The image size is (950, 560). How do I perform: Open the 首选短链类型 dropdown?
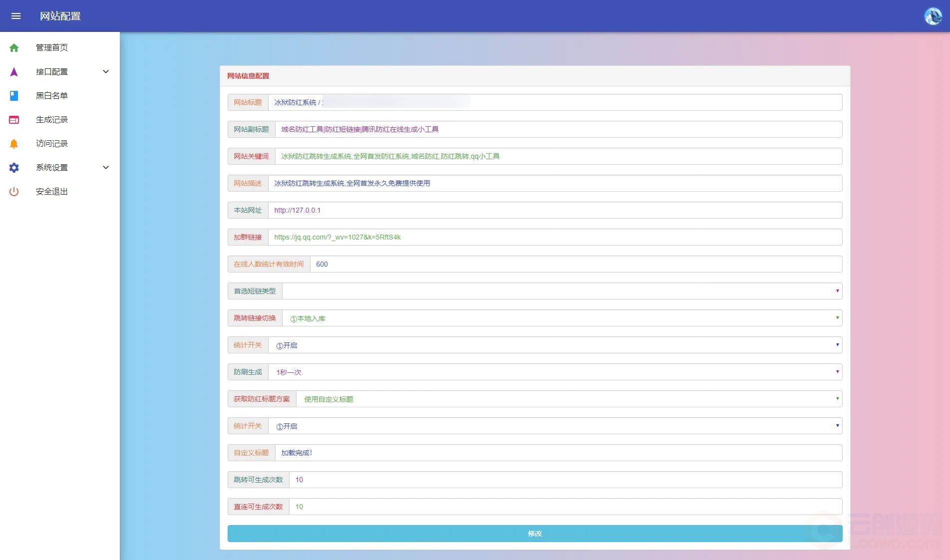[x=562, y=291]
